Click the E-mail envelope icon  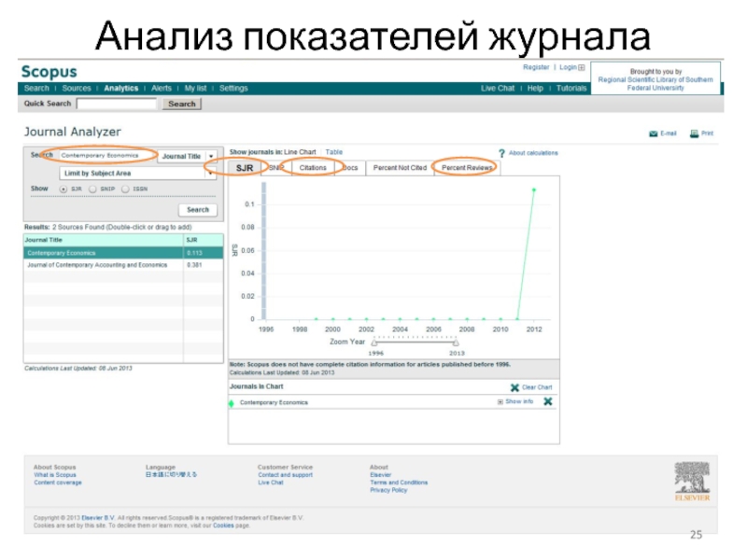click(653, 133)
